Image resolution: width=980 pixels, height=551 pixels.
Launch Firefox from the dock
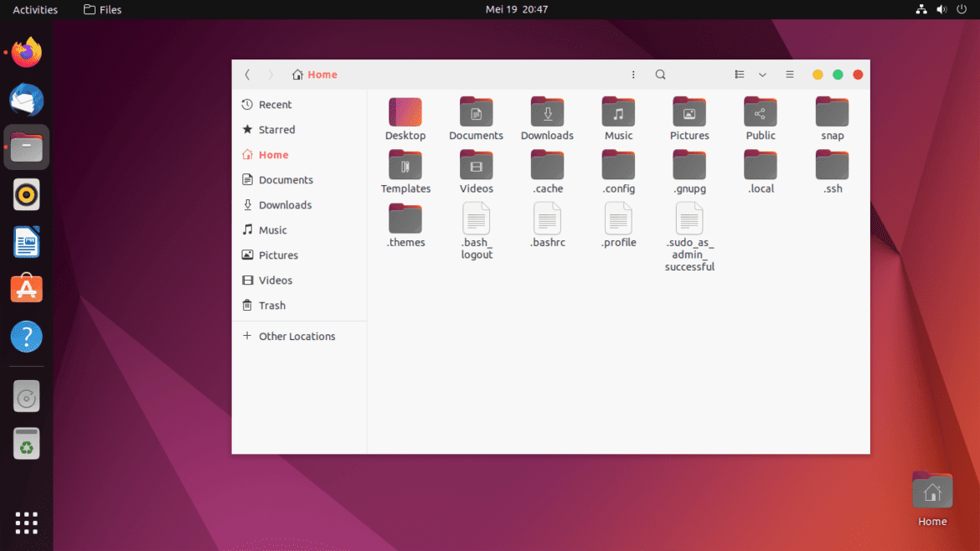pyautogui.click(x=26, y=52)
